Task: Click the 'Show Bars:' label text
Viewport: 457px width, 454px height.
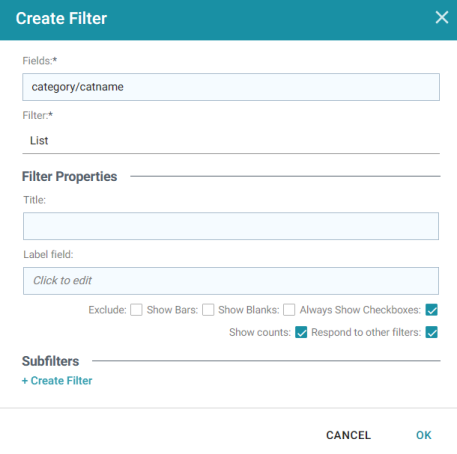Action: pos(172,310)
